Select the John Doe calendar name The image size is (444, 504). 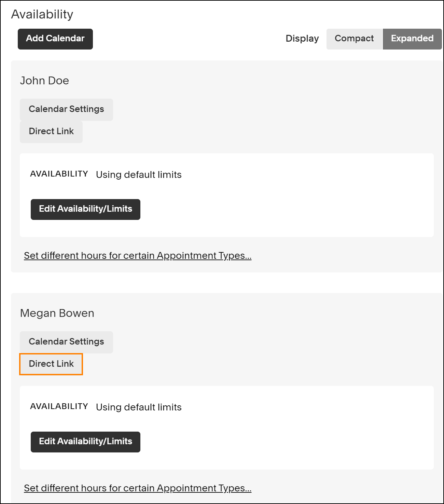[44, 81]
